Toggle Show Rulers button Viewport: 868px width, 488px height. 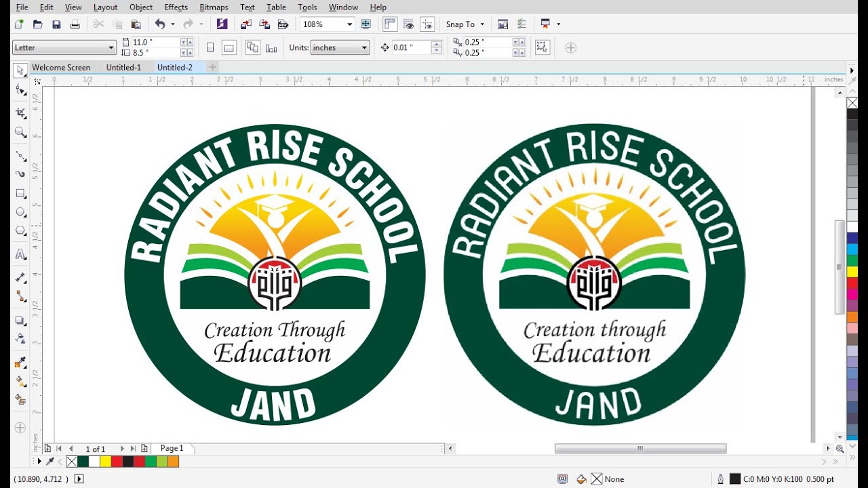click(x=390, y=24)
